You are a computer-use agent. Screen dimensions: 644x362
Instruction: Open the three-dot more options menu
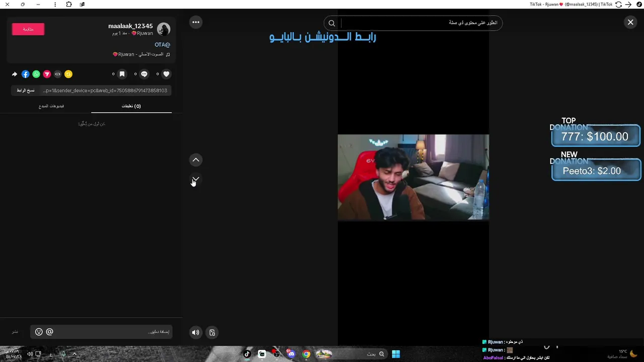pyautogui.click(x=196, y=22)
